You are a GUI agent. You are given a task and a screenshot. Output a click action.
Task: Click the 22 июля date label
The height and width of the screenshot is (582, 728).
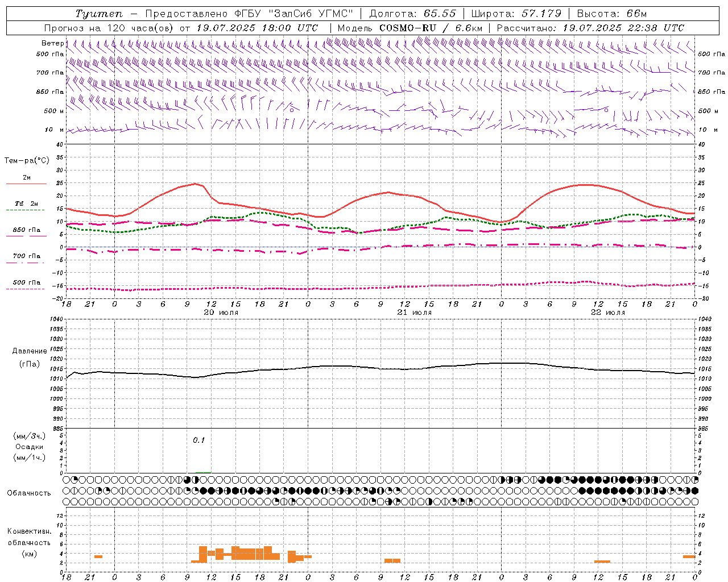click(607, 313)
